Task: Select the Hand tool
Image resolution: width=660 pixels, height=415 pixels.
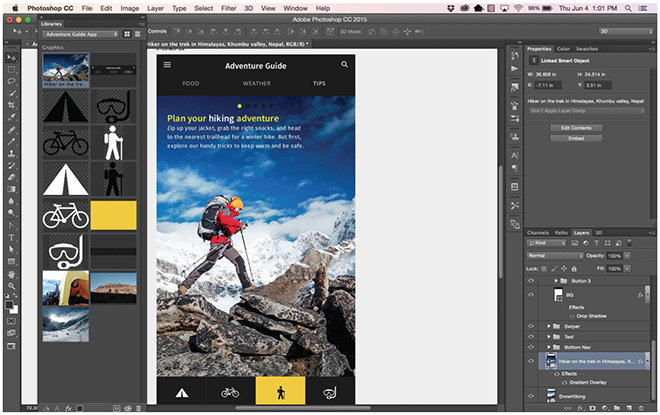Action: [11, 274]
